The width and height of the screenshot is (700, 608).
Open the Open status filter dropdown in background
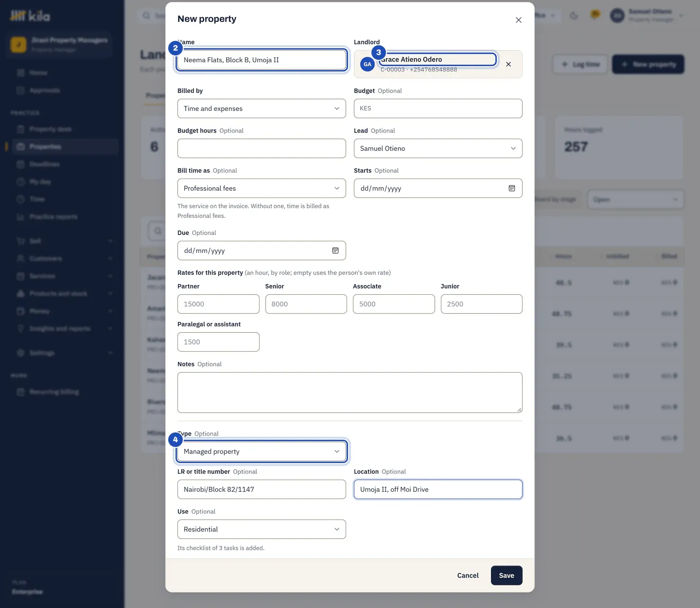click(x=635, y=199)
